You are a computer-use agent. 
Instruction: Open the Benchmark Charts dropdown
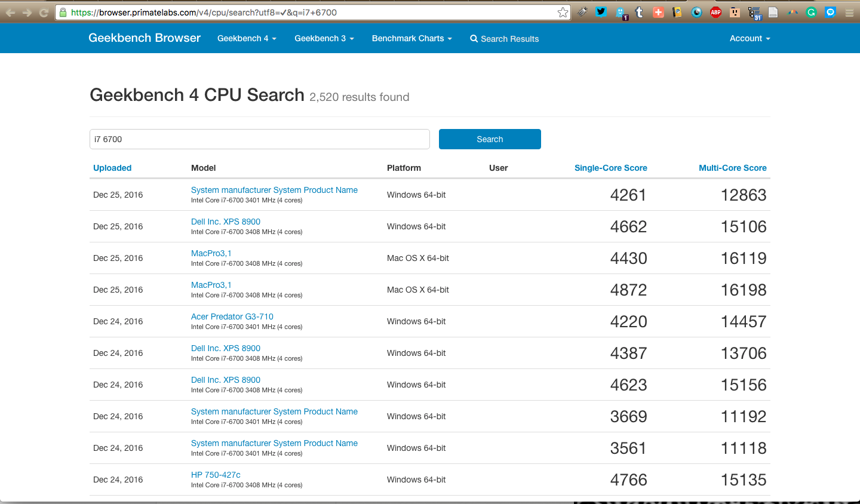412,38
